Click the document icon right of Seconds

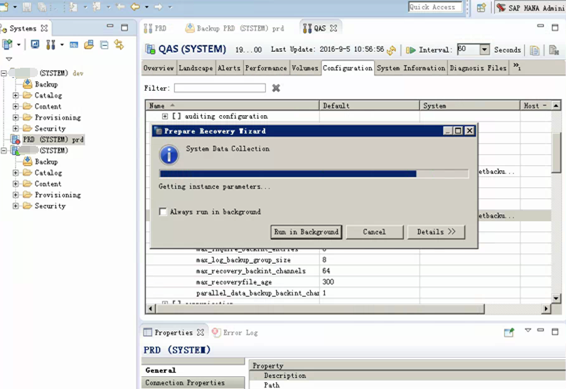(534, 50)
